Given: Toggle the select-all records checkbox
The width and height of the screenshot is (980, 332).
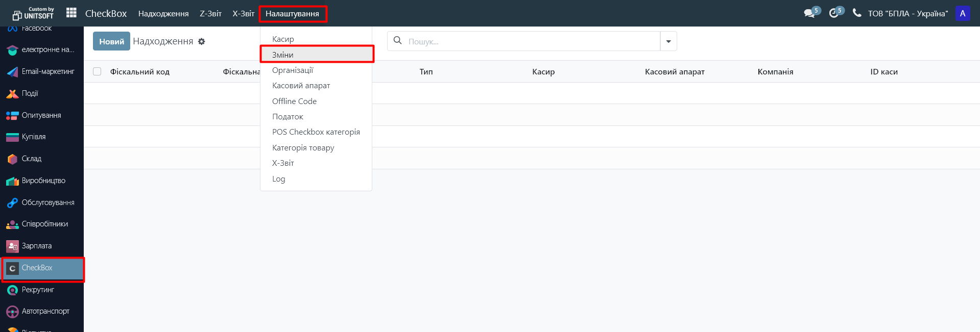Looking at the screenshot, I should coord(97,72).
